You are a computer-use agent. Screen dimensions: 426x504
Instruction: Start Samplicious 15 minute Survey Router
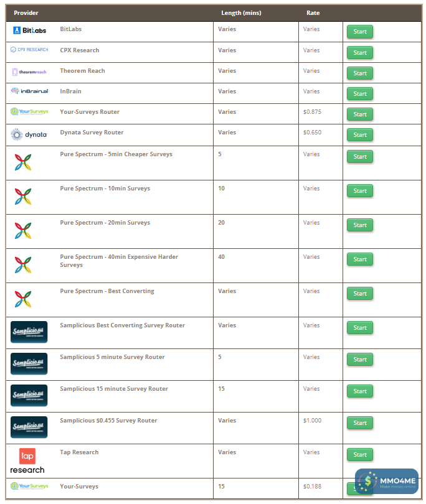(x=360, y=391)
